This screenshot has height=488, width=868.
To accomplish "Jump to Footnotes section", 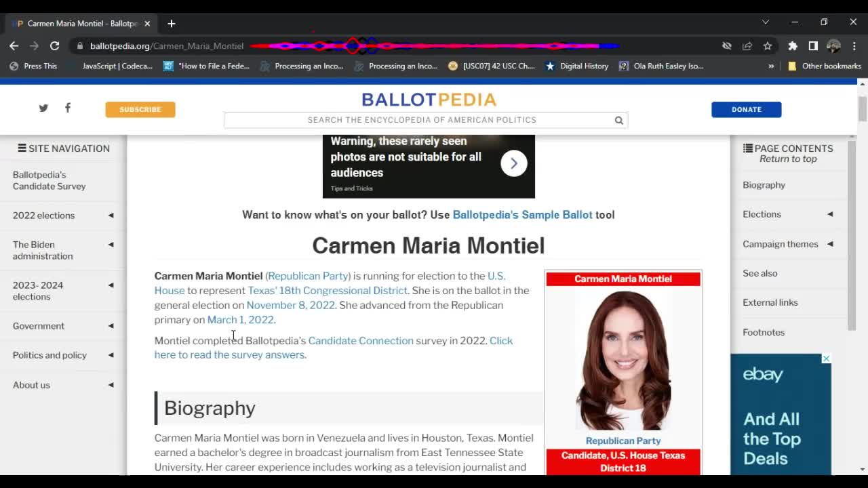I will point(764,332).
